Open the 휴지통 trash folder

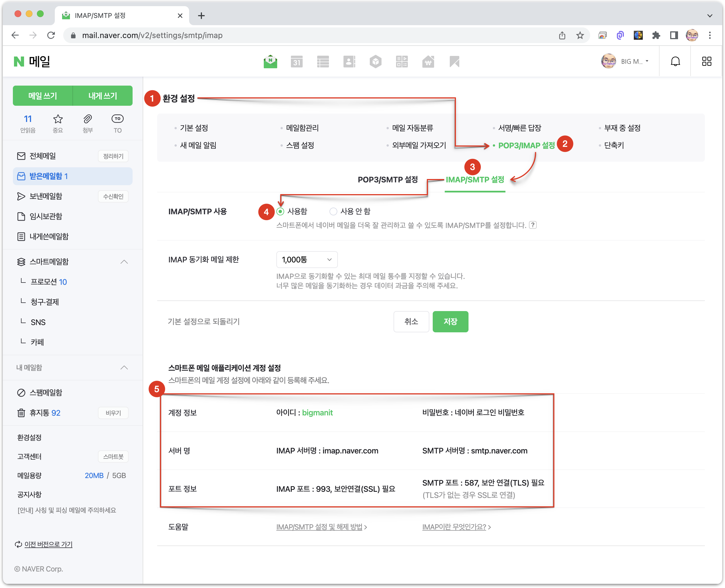[45, 413]
